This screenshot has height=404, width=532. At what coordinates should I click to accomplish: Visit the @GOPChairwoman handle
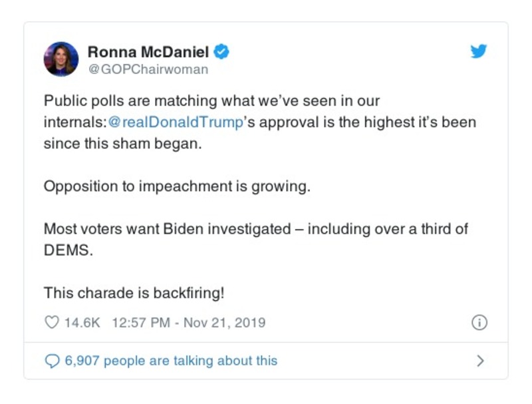[x=148, y=69]
